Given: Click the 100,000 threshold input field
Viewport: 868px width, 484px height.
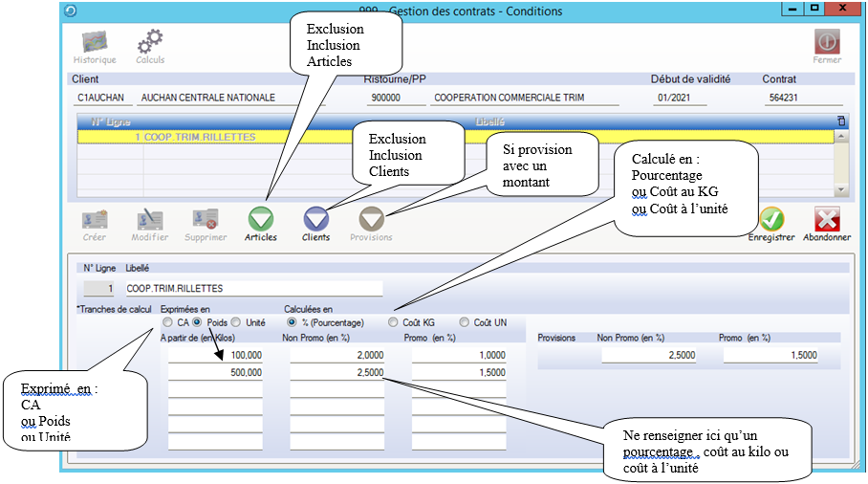Looking at the screenshot, I should [215, 355].
